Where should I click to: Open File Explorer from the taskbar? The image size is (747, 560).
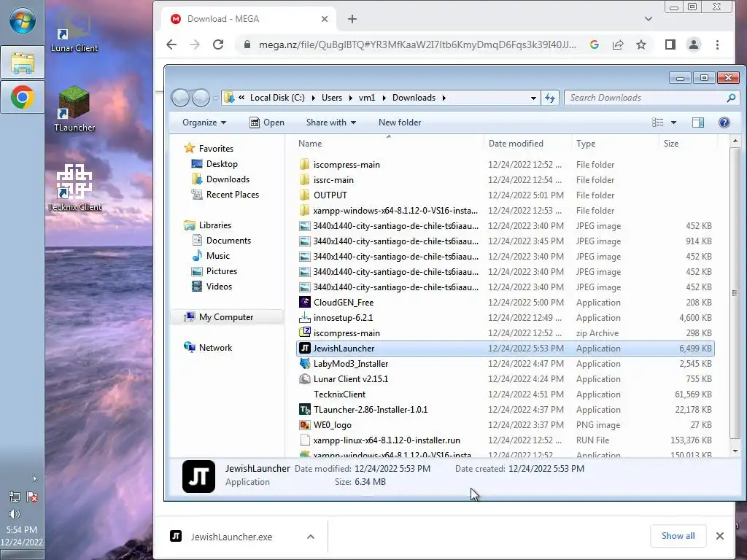click(23, 63)
